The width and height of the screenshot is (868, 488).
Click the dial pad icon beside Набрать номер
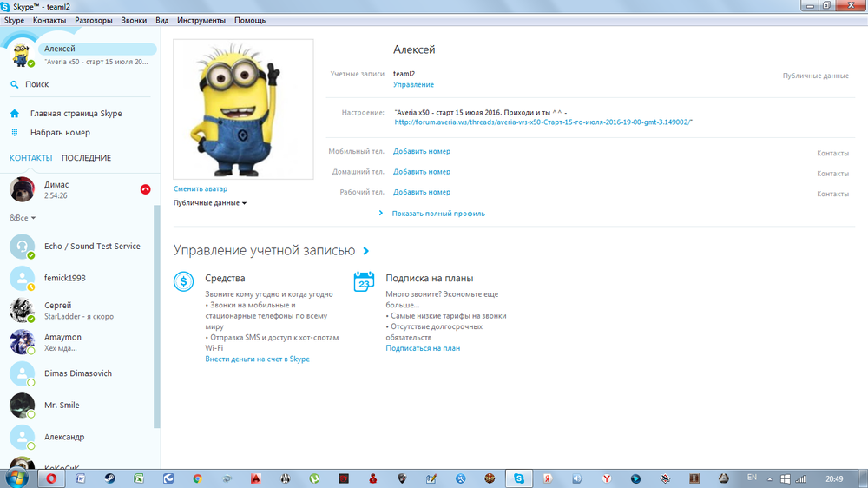[15, 133]
